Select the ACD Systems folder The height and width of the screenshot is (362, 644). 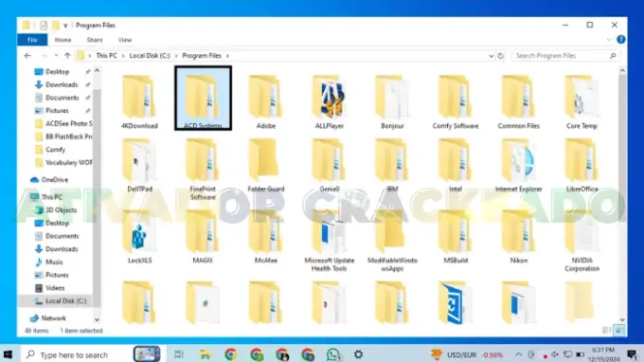(203, 99)
